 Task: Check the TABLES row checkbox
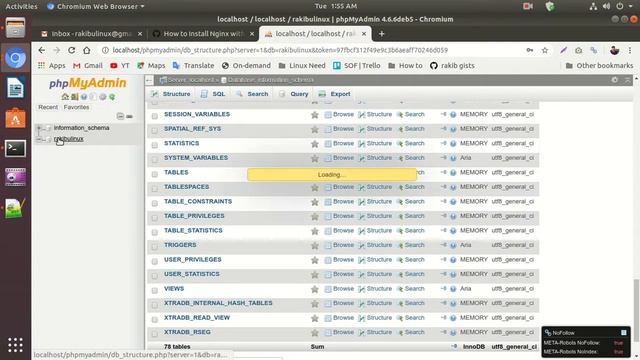click(155, 174)
